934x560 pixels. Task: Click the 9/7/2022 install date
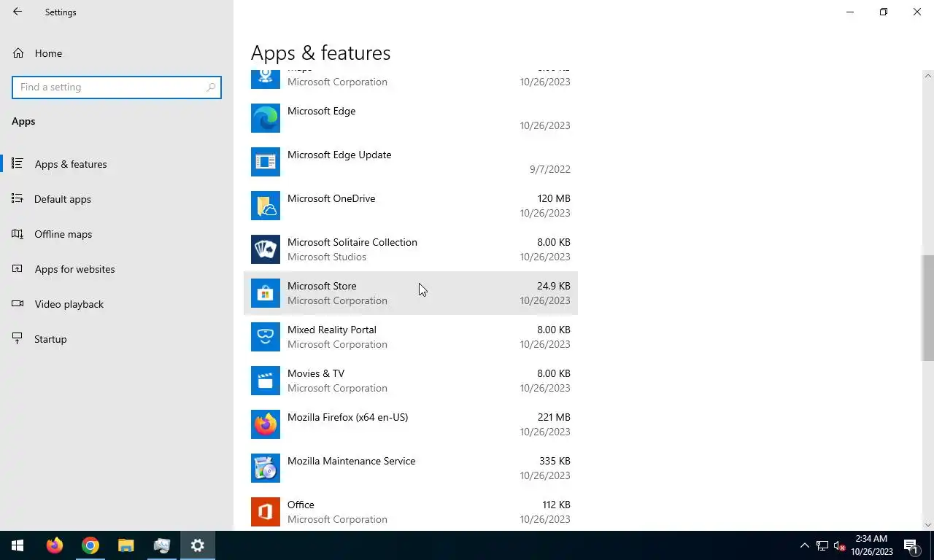pos(550,169)
